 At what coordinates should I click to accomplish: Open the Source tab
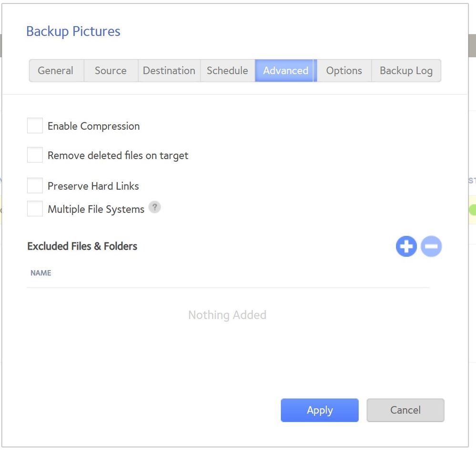coord(111,71)
